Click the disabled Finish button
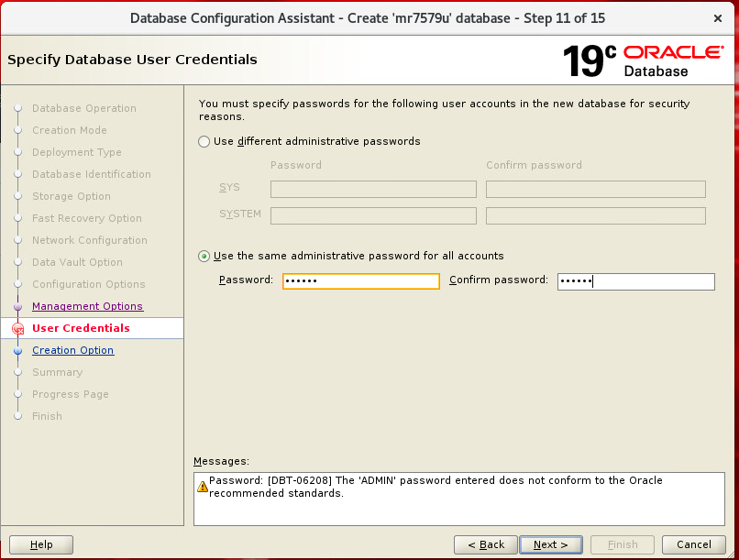Viewport: 739px width, 560px height. coord(623,545)
